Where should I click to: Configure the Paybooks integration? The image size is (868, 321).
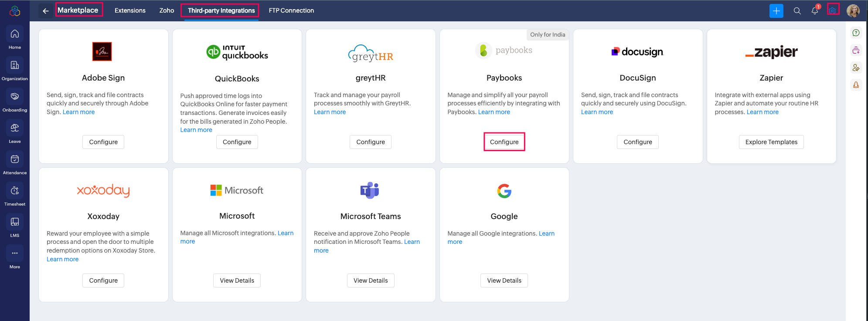tap(504, 142)
